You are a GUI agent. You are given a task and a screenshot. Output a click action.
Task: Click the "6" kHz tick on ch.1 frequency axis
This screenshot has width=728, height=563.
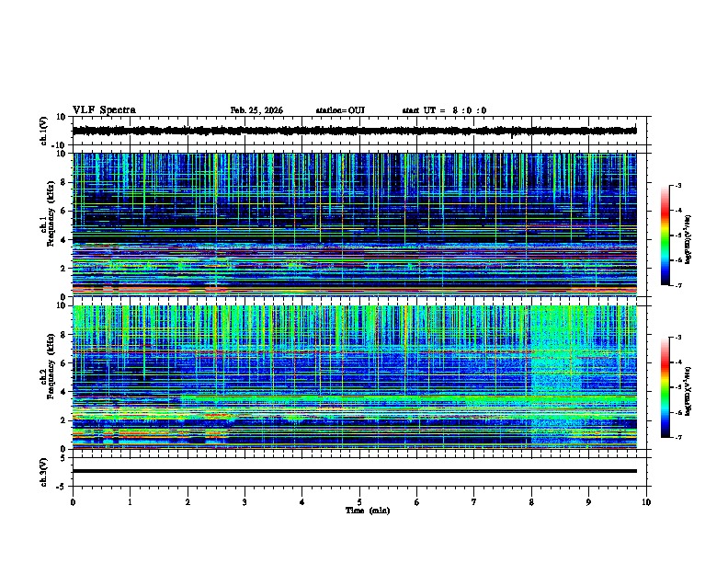point(63,211)
